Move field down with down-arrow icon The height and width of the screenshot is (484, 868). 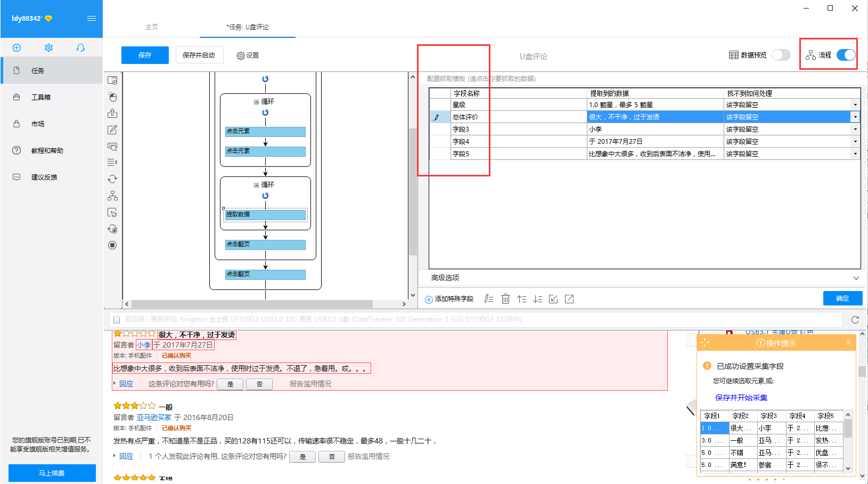click(x=537, y=299)
